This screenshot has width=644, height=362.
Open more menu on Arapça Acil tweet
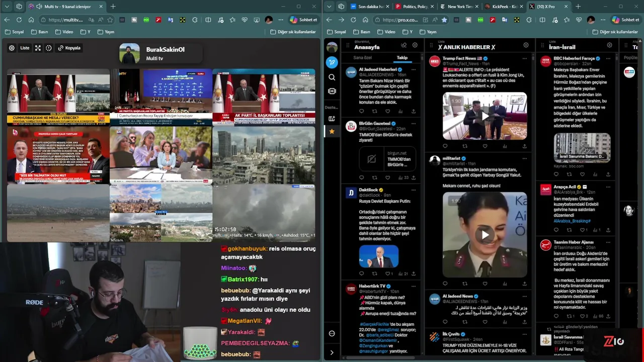pyautogui.click(x=608, y=187)
